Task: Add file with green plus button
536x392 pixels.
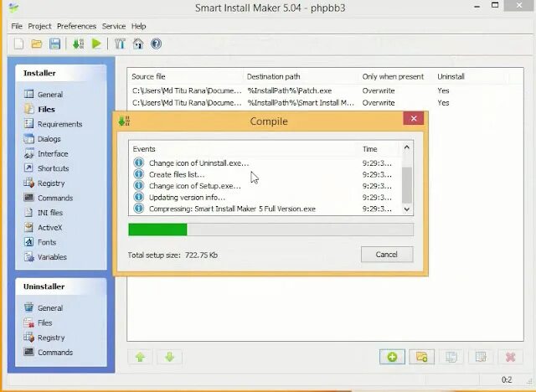Action: pos(392,357)
